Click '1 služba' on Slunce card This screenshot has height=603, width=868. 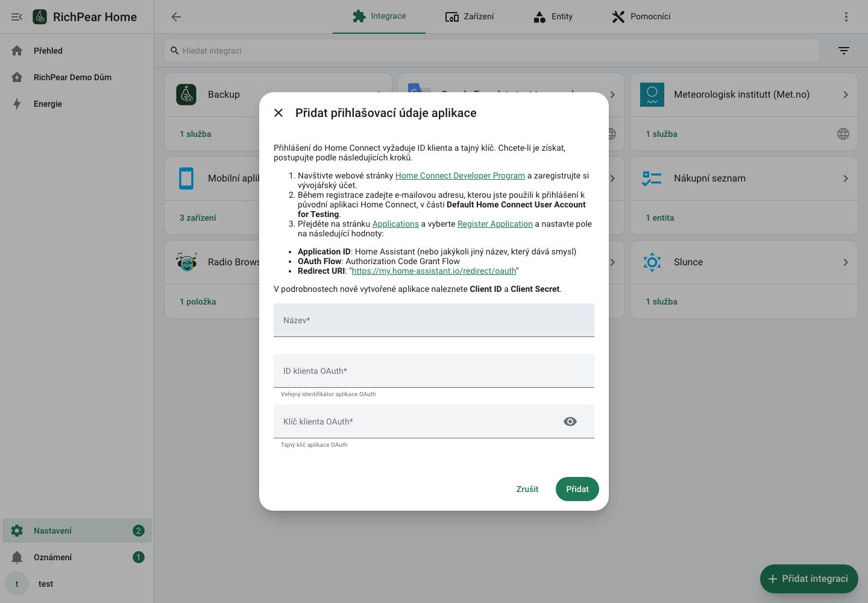click(x=662, y=301)
